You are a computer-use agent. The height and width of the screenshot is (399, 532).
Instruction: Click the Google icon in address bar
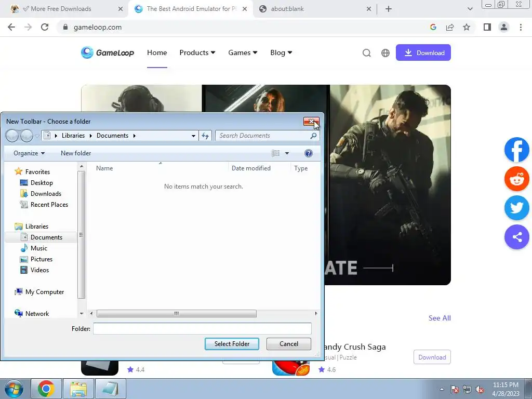pyautogui.click(x=433, y=27)
